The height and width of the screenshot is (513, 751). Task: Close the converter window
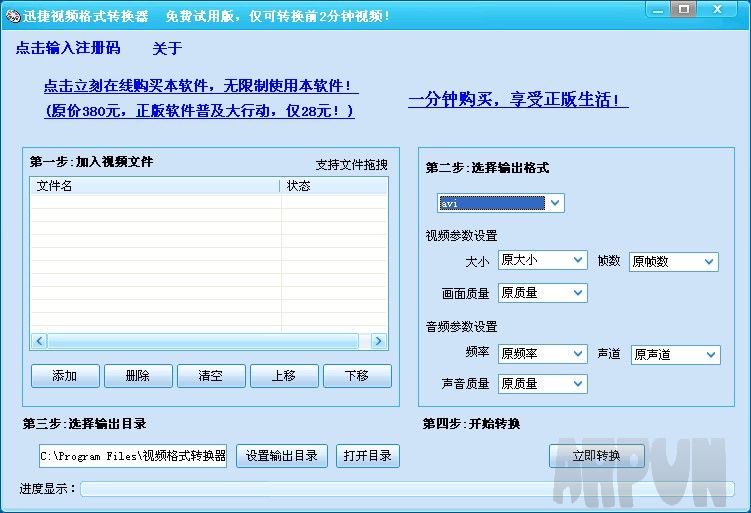(x=717, y=9)
